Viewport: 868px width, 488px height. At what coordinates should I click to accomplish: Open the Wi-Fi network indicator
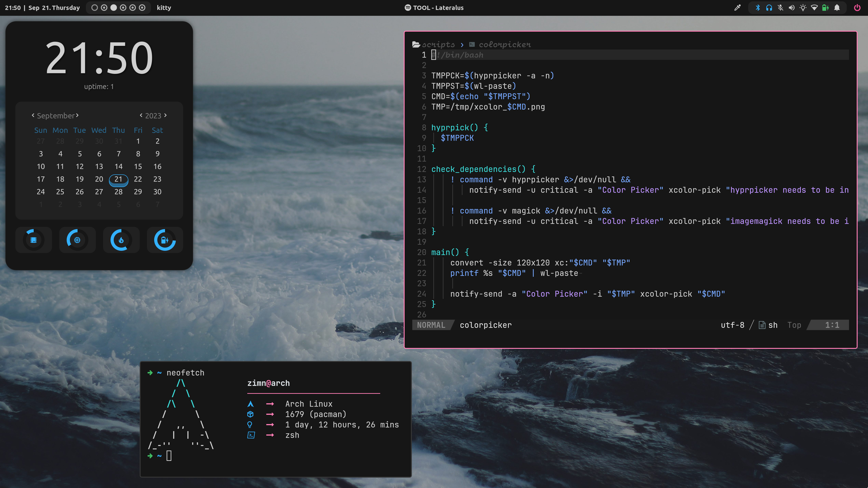(x=814, y=8)
